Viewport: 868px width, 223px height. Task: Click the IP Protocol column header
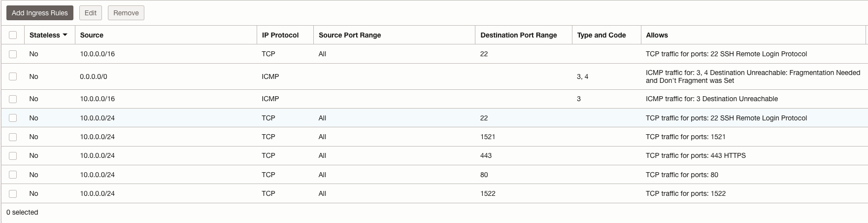[280, 35]
